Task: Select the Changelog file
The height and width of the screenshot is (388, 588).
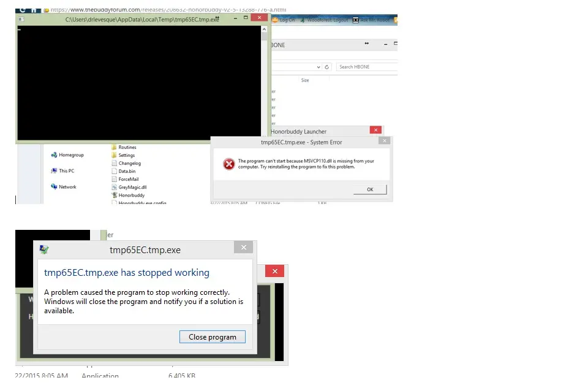Action: (129, 163)
